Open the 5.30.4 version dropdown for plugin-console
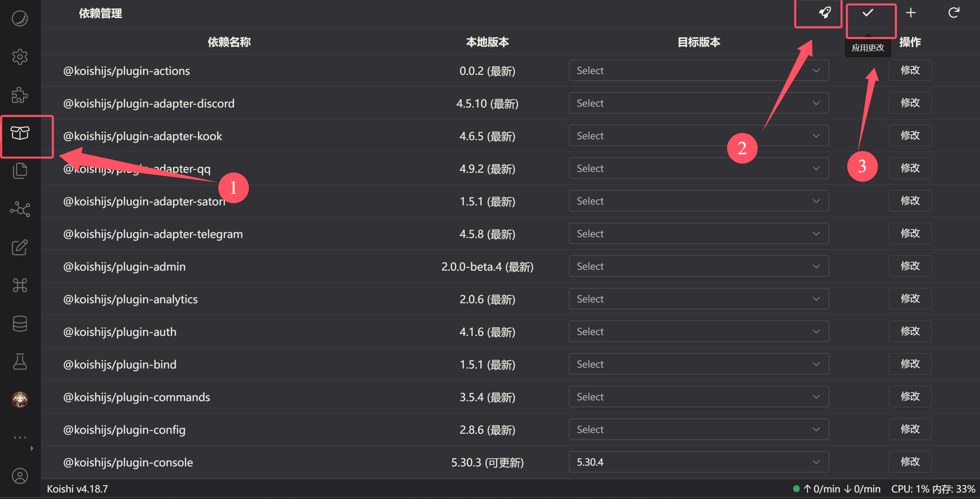The width and height of the screenshot is (980, 499). tap(698, 462)
